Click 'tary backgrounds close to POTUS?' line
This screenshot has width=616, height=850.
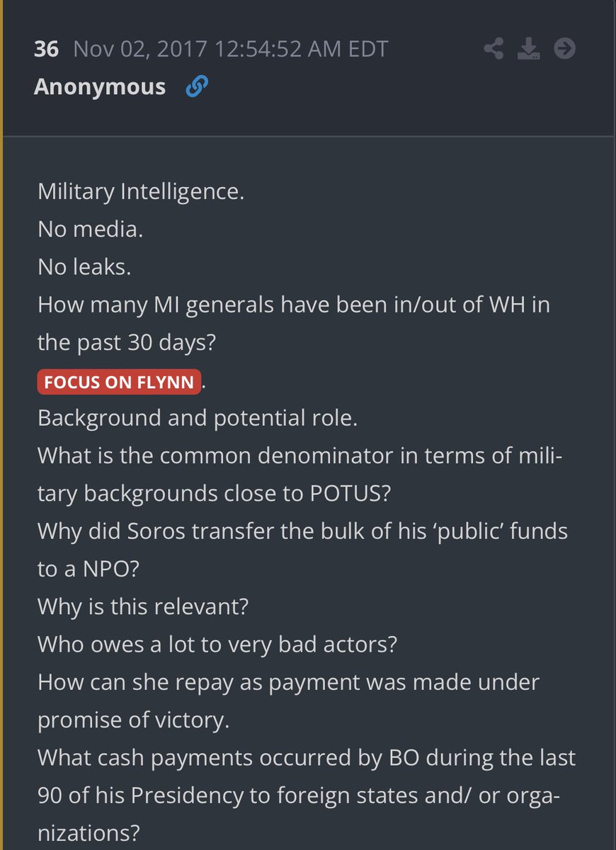click(x=214, y=493)
